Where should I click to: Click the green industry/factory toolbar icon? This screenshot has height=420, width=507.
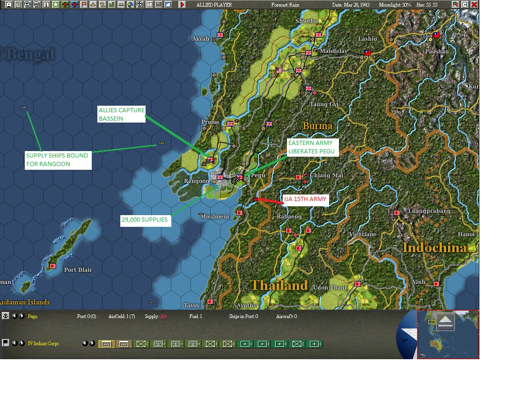pos(111,5)
